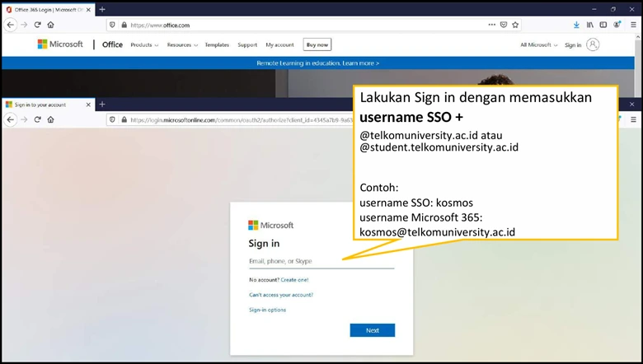643x364 pixels.
Task: Click forward arrow in Sign in window
Action: click(24, 119)
